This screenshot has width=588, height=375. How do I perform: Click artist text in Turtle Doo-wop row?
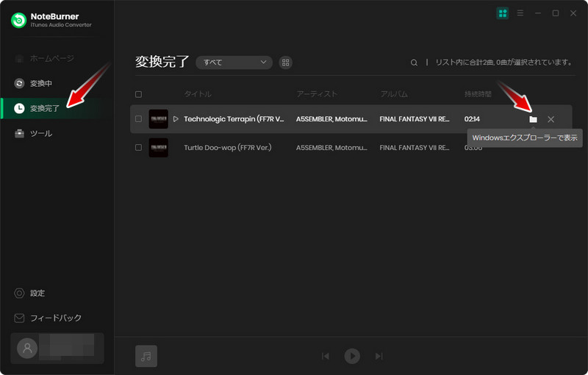tap(331, 147)
